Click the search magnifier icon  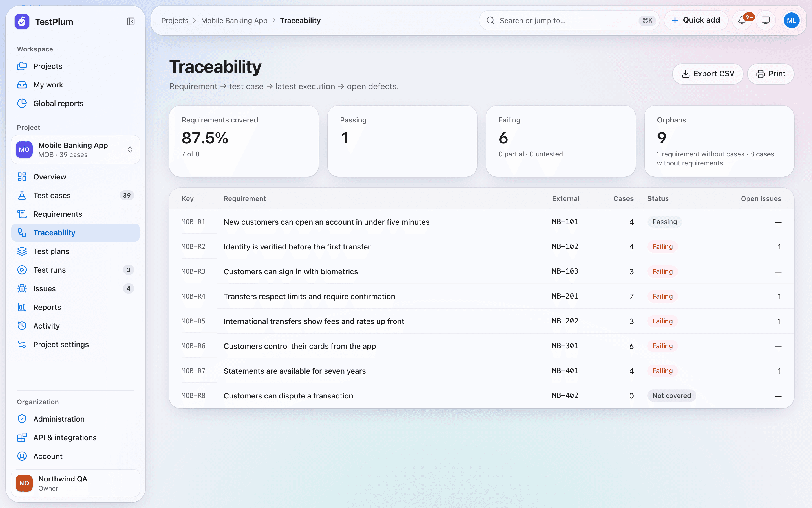click(491, 21)
